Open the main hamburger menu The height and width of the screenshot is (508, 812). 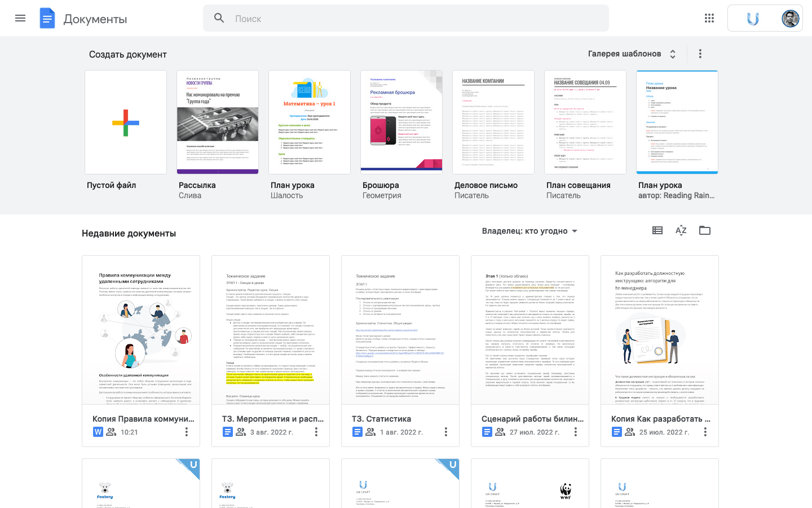point(20,18)
